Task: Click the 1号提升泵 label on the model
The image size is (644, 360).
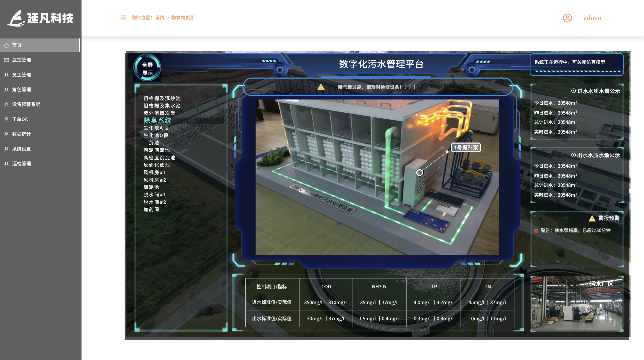Action: [466, 148]
